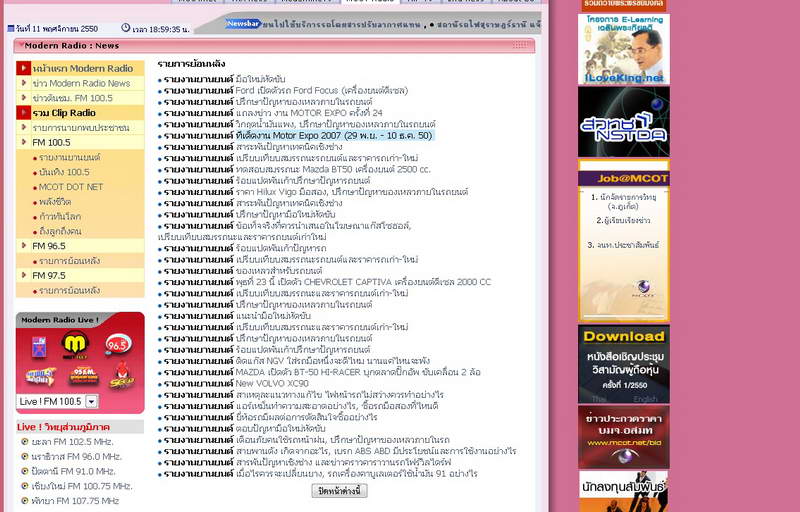Open the Modern Radio News menu item
800x512 pixels.
coord(89,83)
